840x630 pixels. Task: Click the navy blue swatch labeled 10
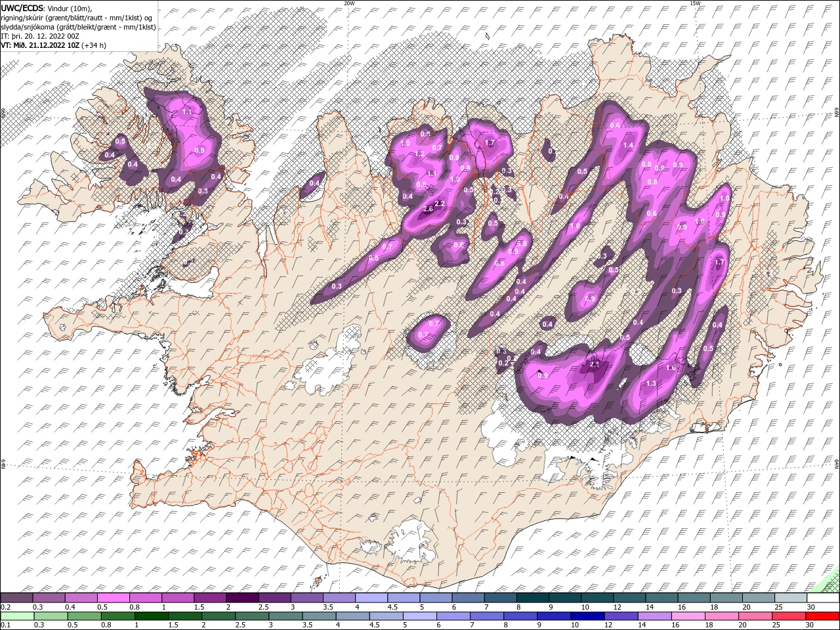click(x=587, y=616)
